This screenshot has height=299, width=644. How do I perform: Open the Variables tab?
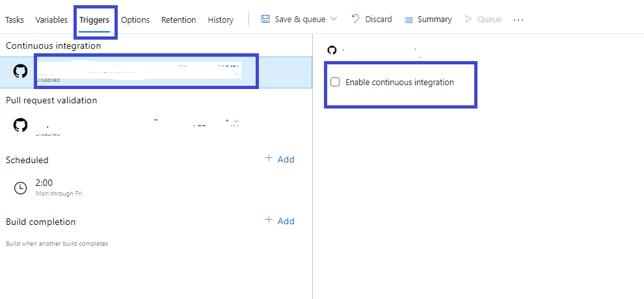(x=51, y=19)
